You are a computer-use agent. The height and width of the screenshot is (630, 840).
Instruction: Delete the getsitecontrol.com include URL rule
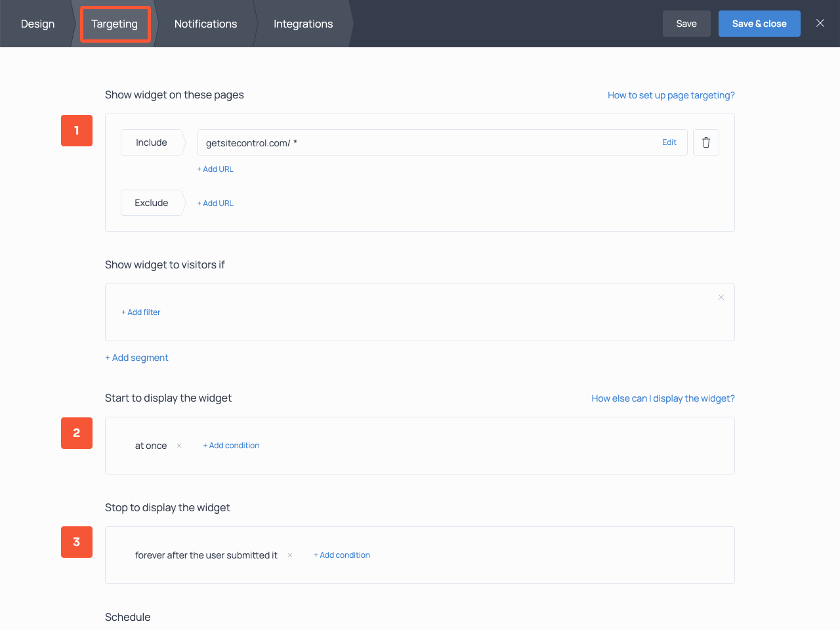click(x=705, y=142)
